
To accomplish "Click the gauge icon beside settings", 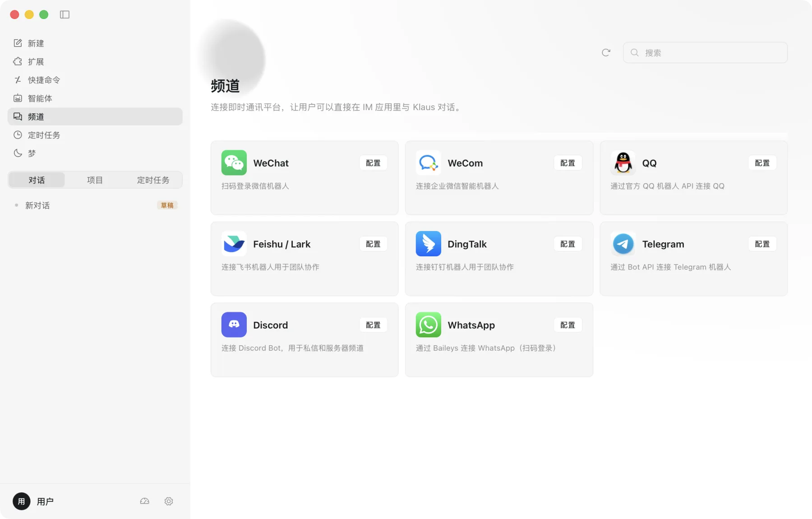I will [144, 501].
